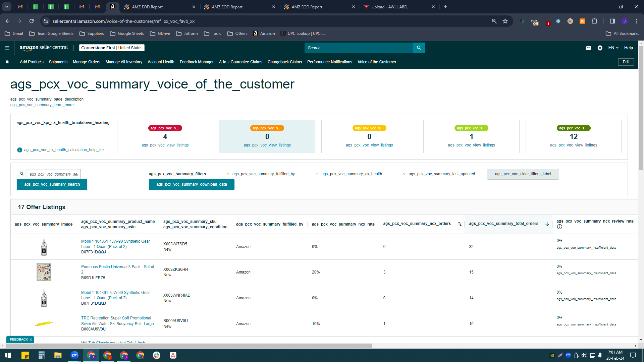Click the ags_pcx_voc_summary_download_data button

(192, 185)
